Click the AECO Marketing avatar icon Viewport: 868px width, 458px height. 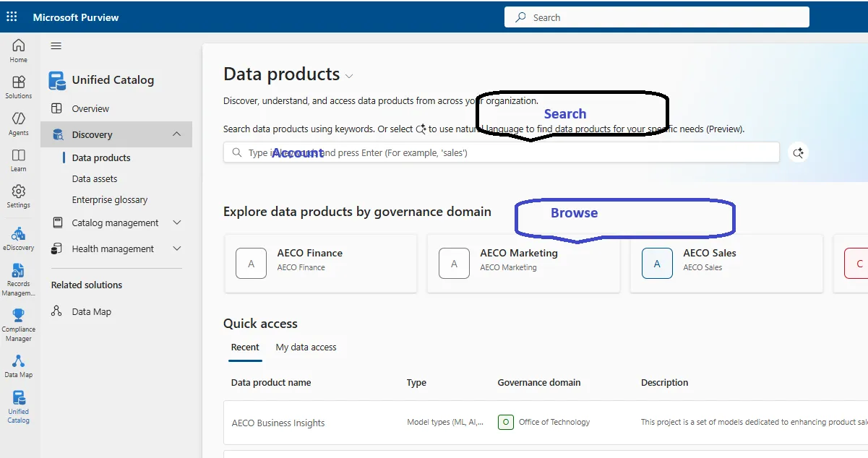tap(454, 264)
